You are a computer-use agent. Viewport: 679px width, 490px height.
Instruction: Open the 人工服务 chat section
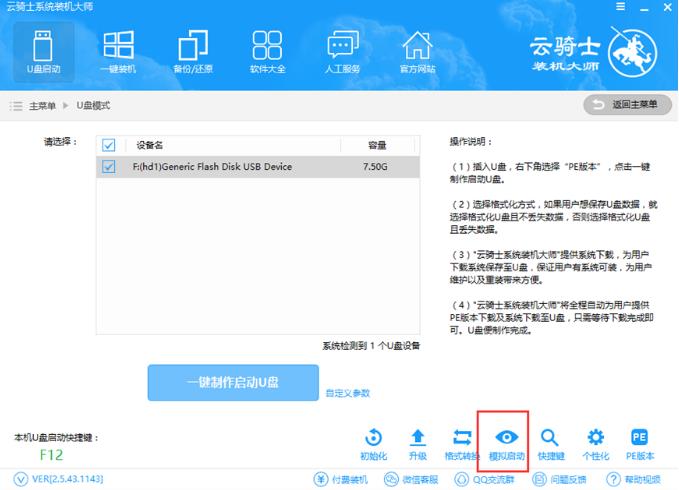click(x=343, y=52)
